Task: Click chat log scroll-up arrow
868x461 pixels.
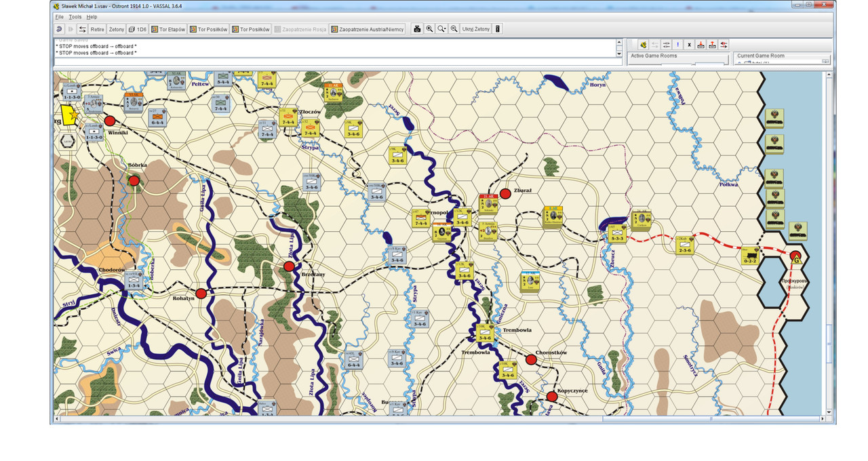Action: [x=619, y=42]
